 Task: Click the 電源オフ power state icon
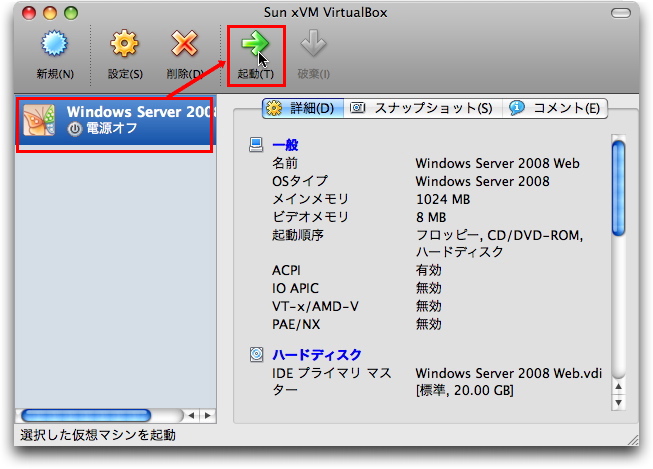75,129
